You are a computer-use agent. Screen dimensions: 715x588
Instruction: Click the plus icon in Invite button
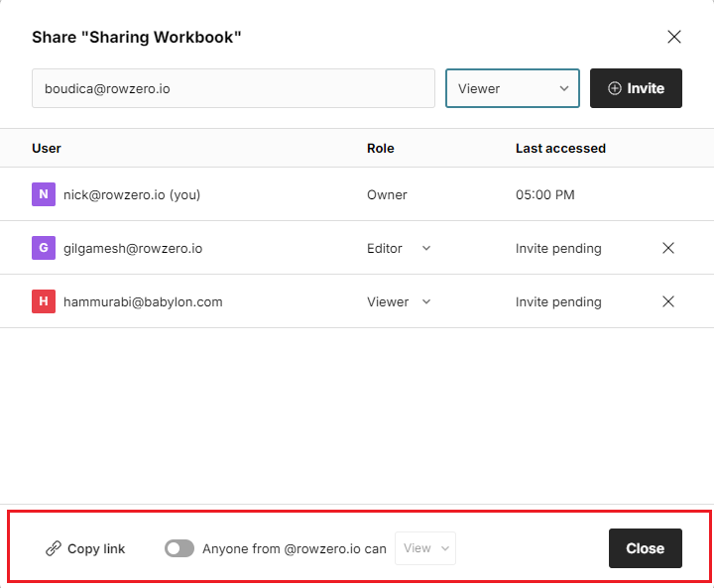(615, 88)
